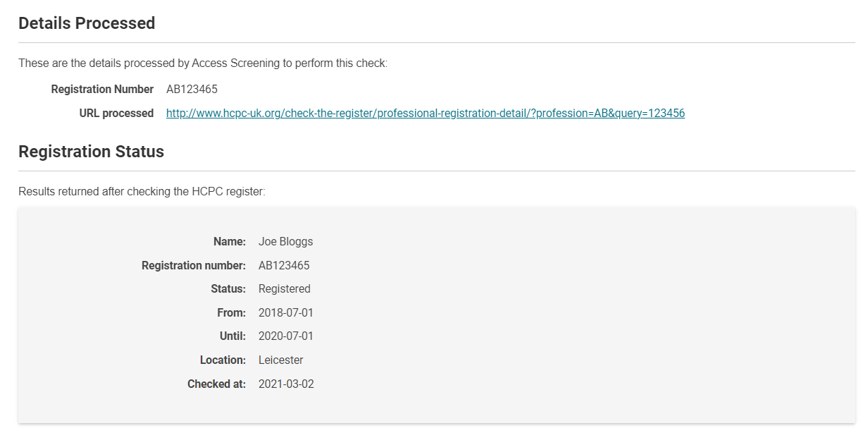The height and width of the screenshot is (433, 868).
Task: Click the From: field label
Action: click(x=231, y=312)
